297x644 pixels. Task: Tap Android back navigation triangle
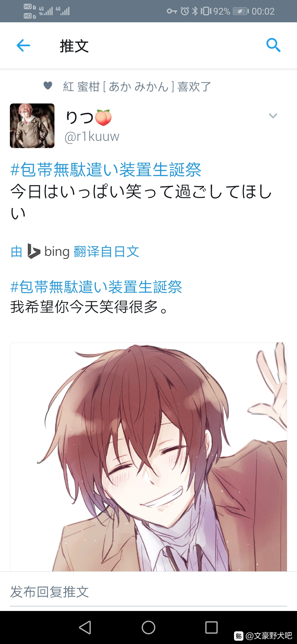tap(85, 627)
